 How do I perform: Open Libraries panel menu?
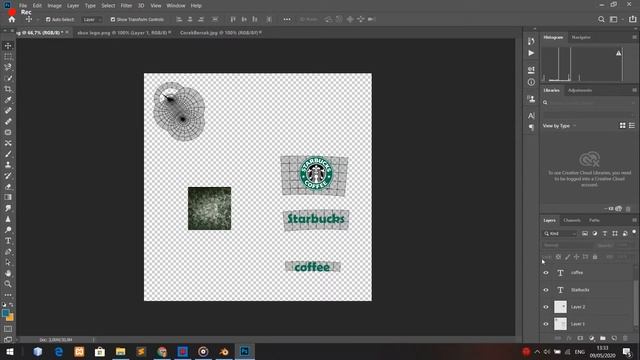coord(634,90)
